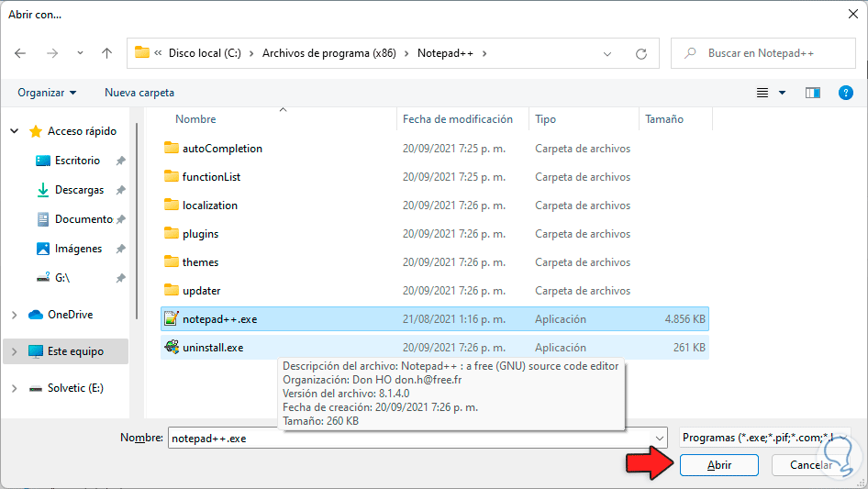Click the Abrir button
868x489 pixels.
[x=719, y=465]
